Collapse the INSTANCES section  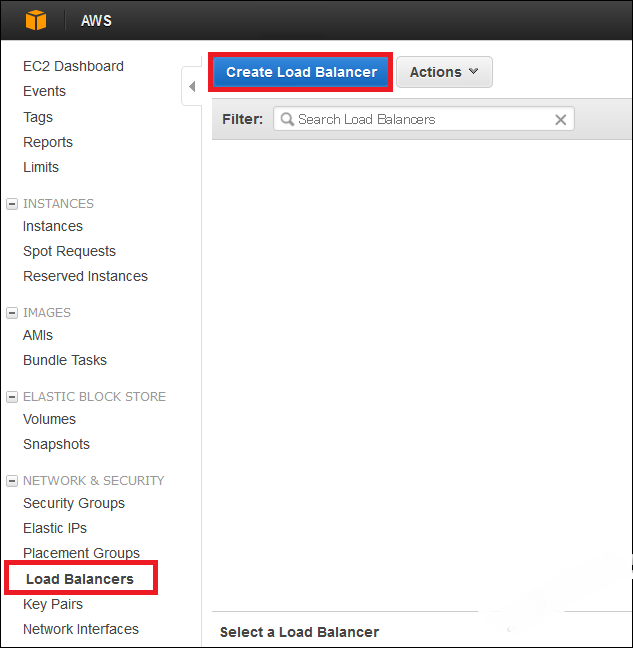[11, 204]
